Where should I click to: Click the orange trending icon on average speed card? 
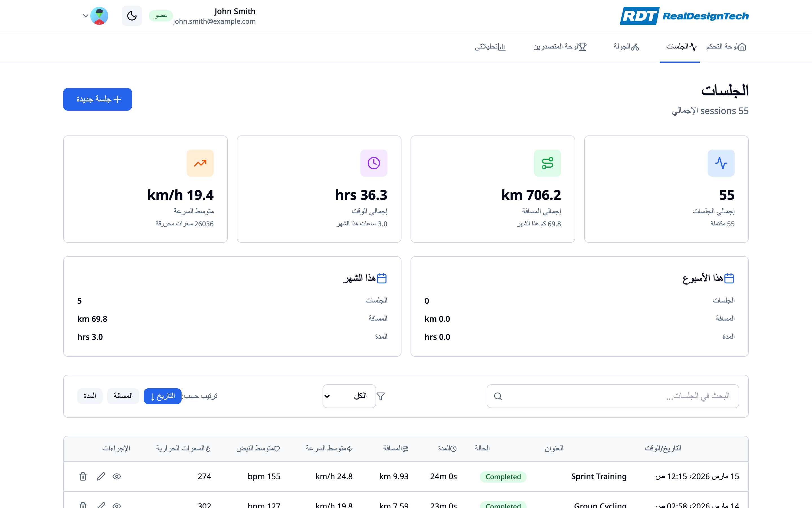(200, 163)
